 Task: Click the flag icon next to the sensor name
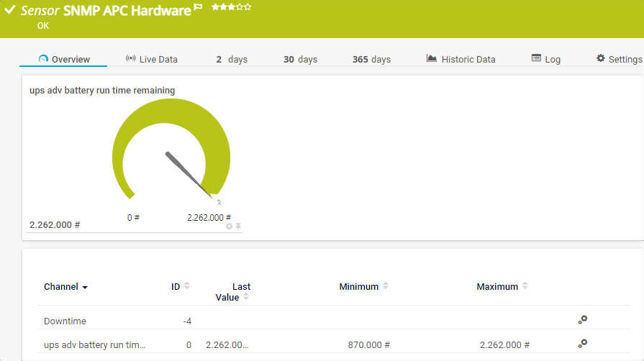click(198, 9)
